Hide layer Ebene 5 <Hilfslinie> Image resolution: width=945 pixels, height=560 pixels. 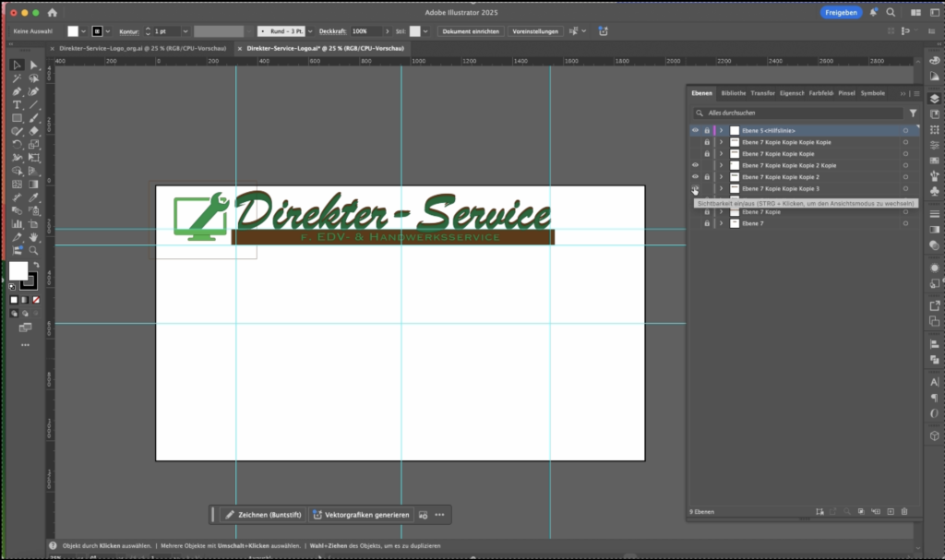(695, 131)
